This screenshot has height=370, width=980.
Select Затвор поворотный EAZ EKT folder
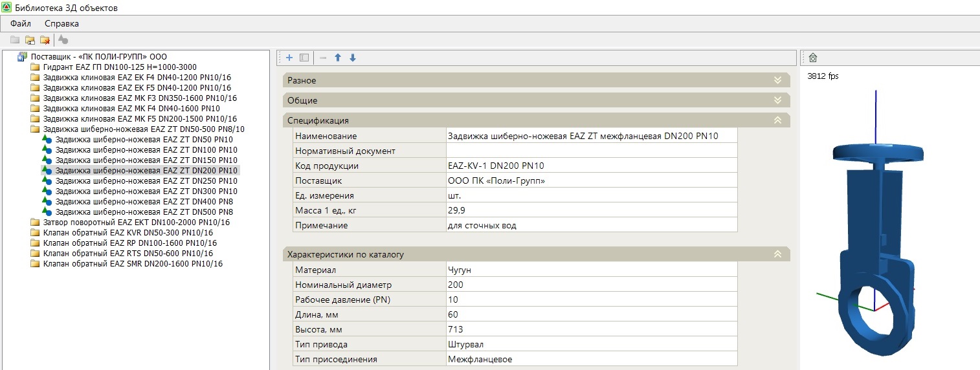(136, 223)
